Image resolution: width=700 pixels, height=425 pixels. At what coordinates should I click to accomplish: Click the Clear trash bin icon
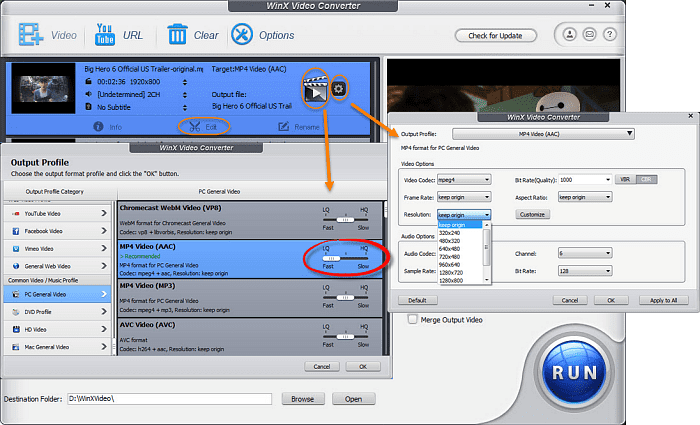point(177,34)
